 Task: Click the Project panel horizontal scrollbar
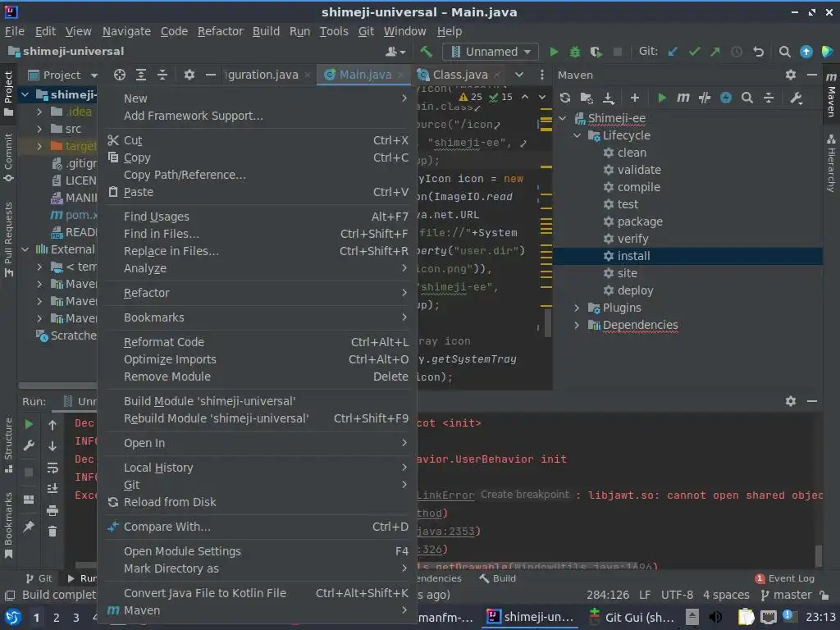click(58, 386)
